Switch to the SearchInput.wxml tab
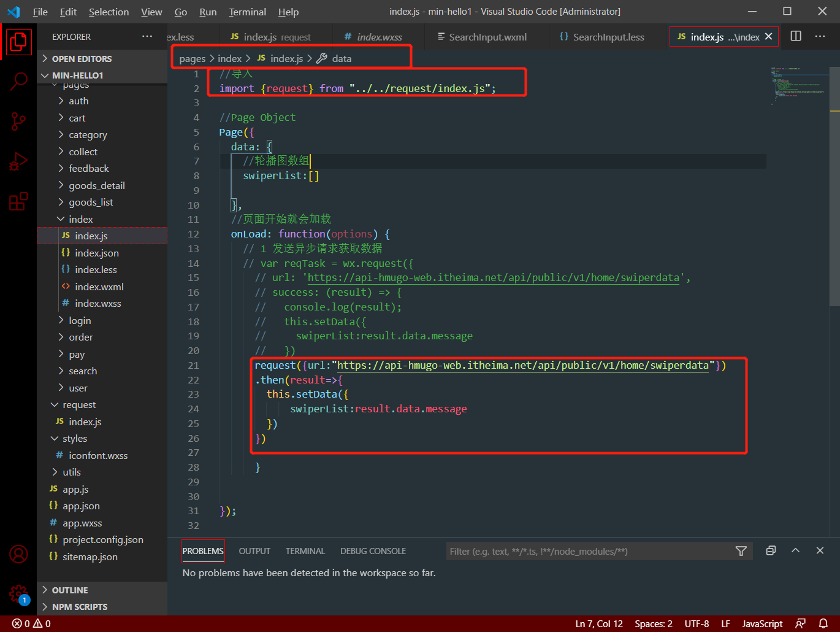This screenshot has height=632, width=840. (487, 37)
